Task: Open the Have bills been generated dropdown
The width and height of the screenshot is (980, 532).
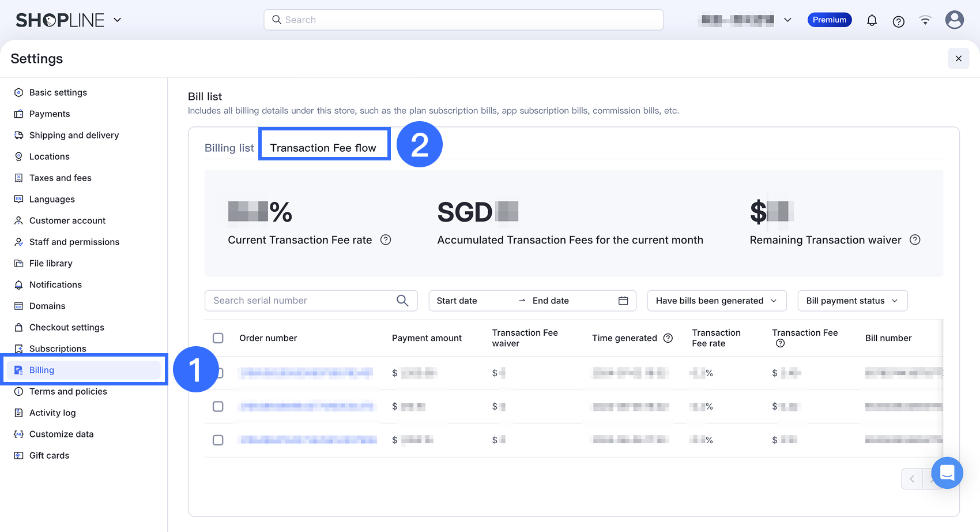Action: pyautogui.click(x=717, y=300)
